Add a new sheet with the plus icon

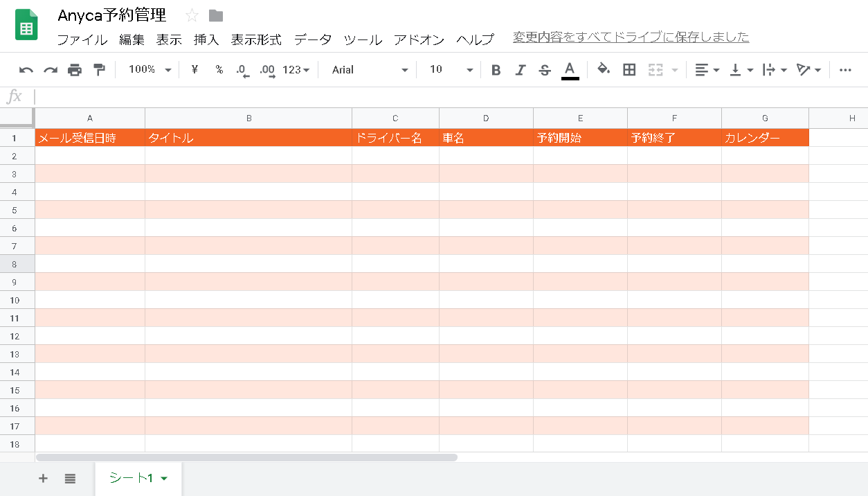43,478
